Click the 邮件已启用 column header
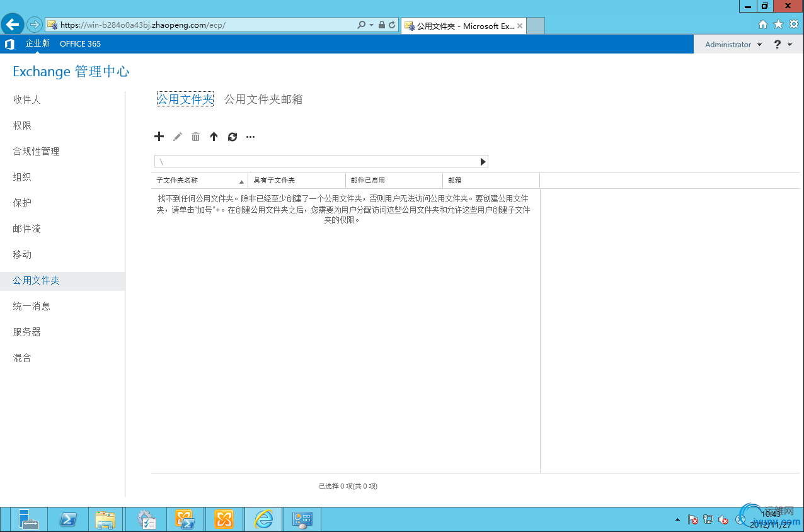This screenshot has width=804, height=532. [394, 181]
